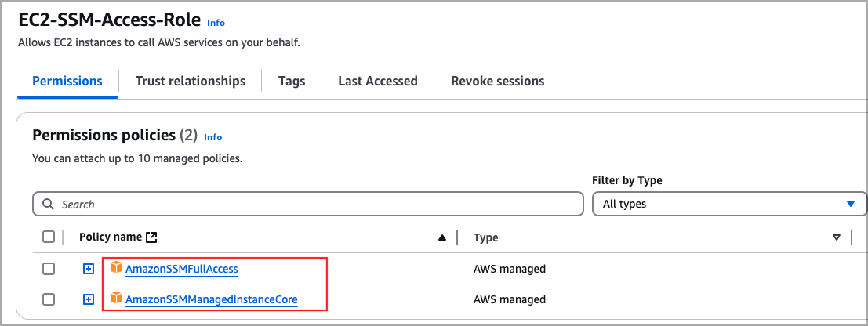Image resolution: width=868 pixels, height=326 pixels.
Task: Click Info link next to role name
Action: [216, 23]
